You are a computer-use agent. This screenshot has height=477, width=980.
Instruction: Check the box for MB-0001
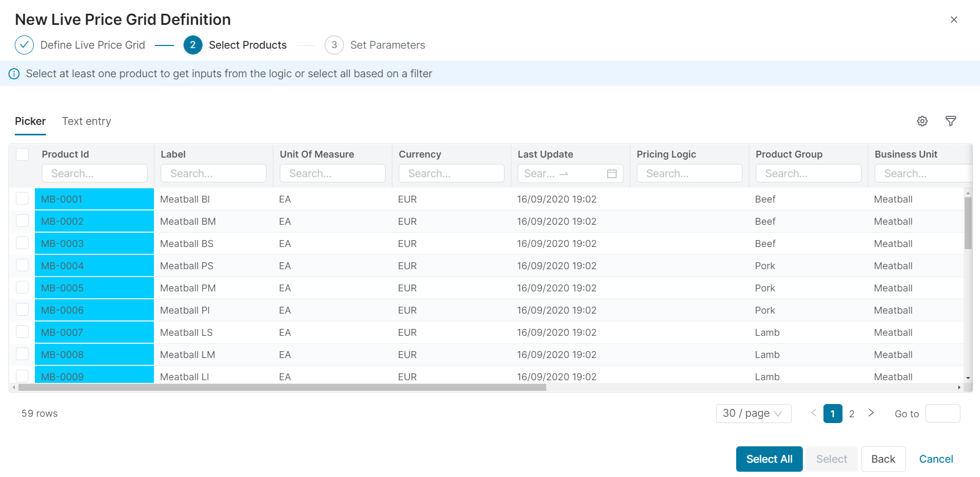22,199
